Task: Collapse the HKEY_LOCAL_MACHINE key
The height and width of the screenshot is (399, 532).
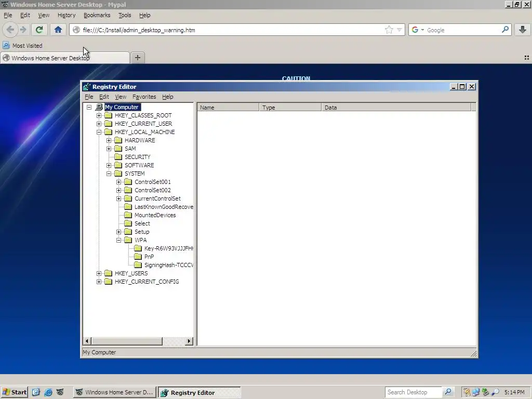Action: [x=99, y=132]
